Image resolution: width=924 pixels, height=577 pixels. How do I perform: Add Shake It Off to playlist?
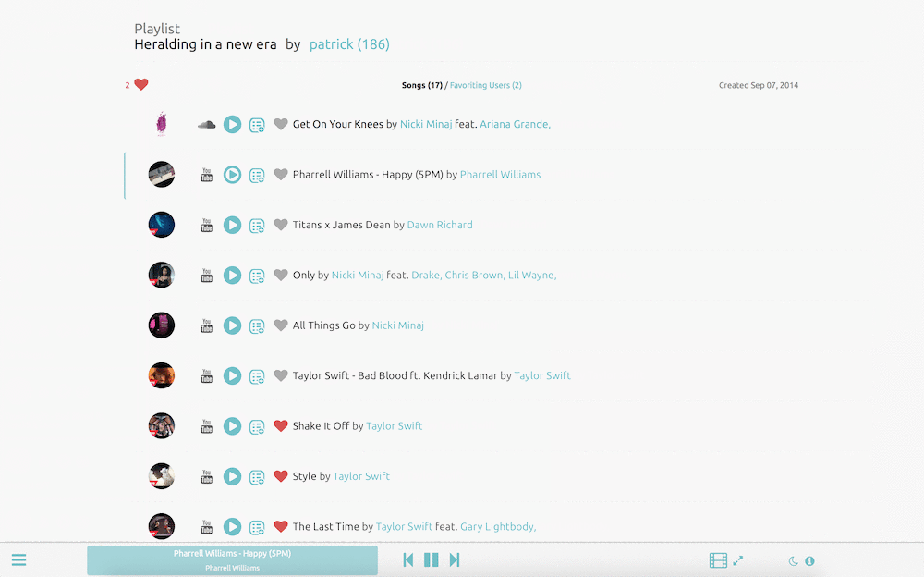[257, 426]
